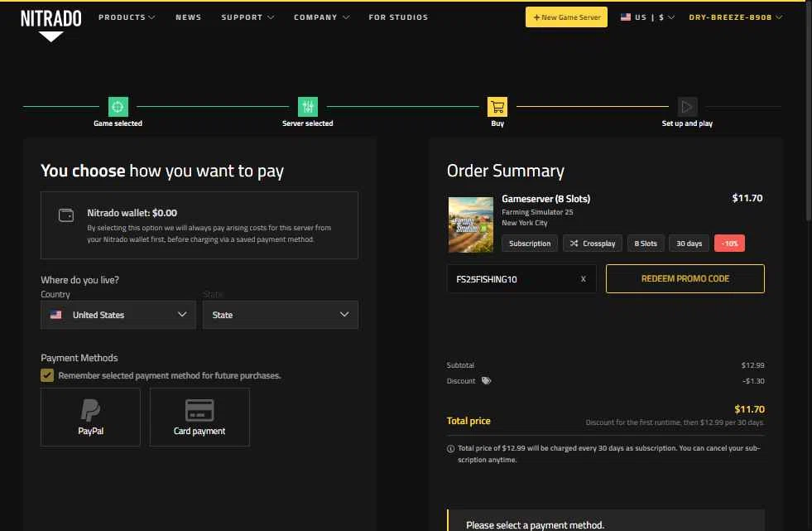Screen dimensions: 812x531
Task: Click the Buy cart step icon
Action: [497, 107]
